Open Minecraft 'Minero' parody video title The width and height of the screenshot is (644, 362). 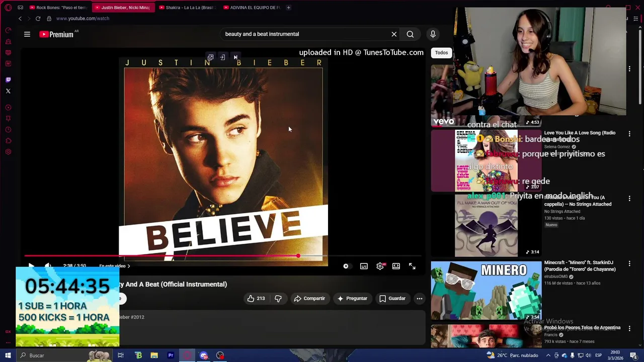click(580, 266)
